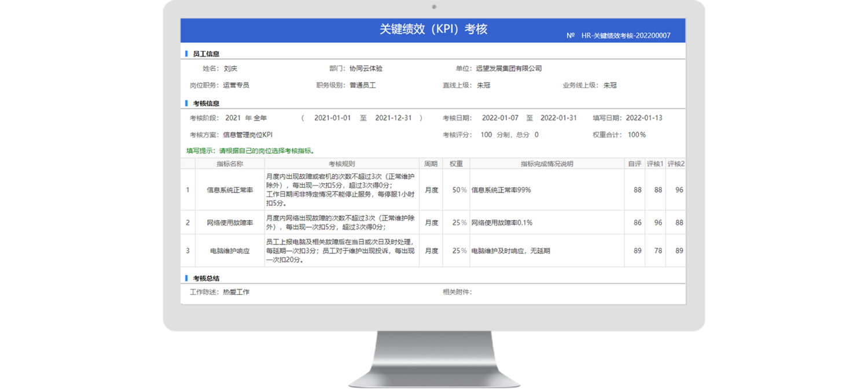Open the 职务级别 field showing 普通员工
This screenshot has height=389, width=868.
coord(363,86)
